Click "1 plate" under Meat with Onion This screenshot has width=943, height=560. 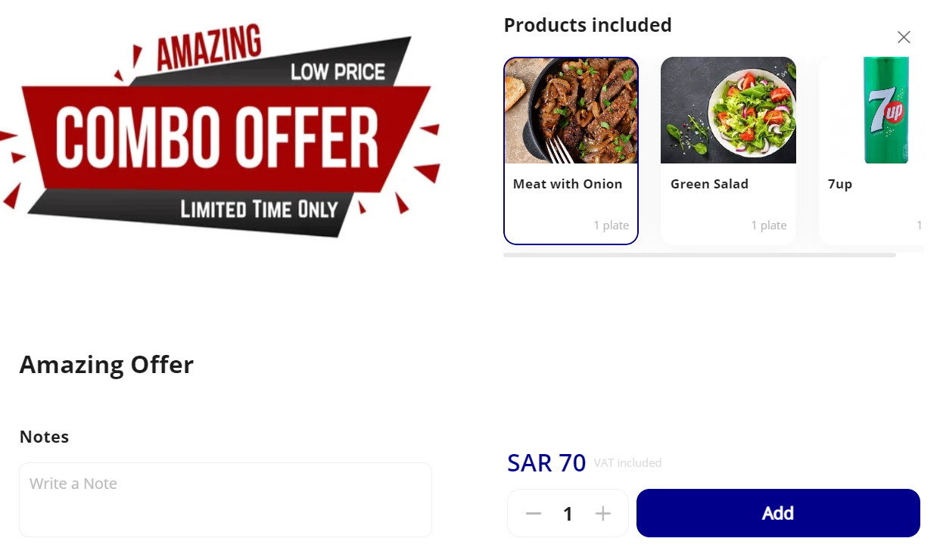[x=612, y=226]
